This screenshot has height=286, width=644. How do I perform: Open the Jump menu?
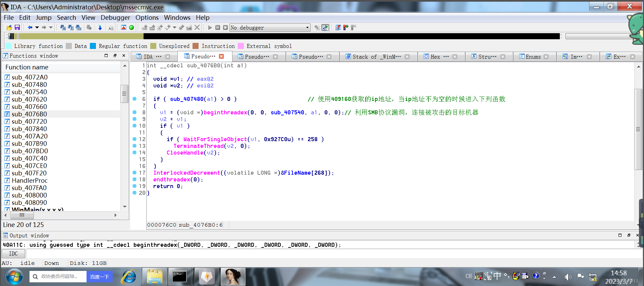point(44,17)
